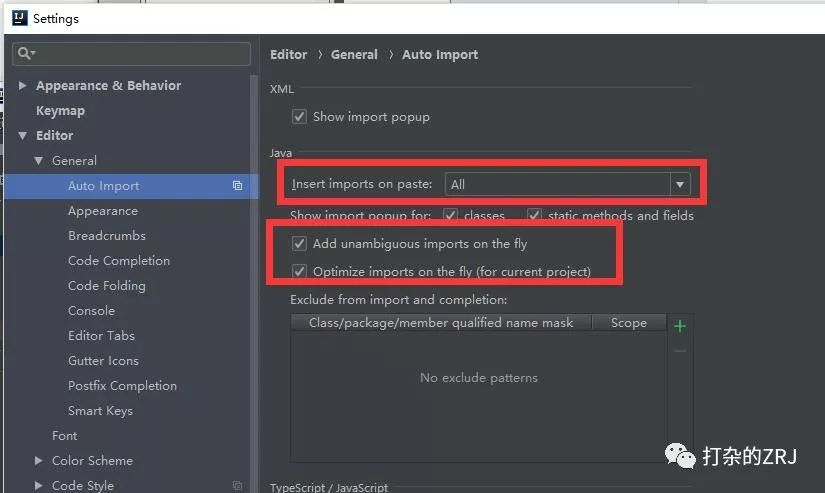Viewport: 825px width, 493px height.
Task: Collapse the Editor tree node
Action: click(x=22, y=136)
